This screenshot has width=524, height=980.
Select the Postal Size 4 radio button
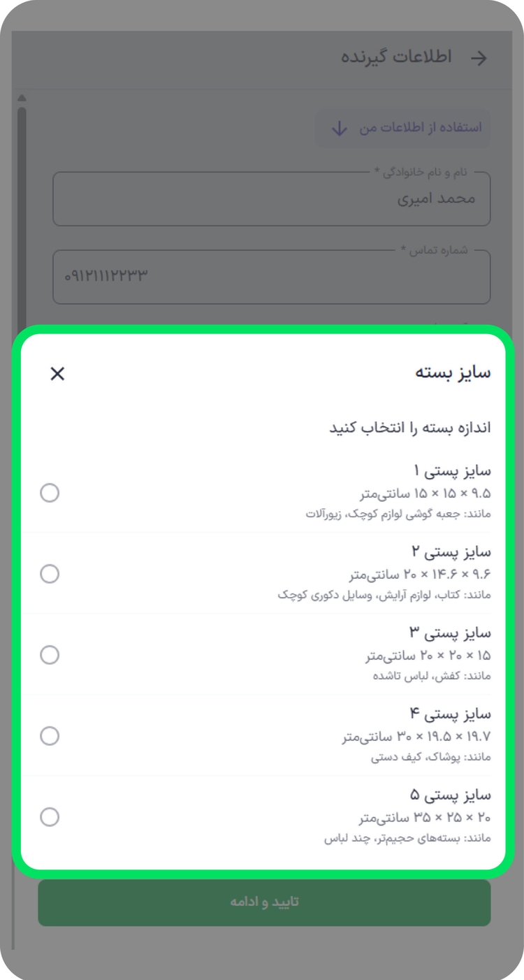coord(50,736)
